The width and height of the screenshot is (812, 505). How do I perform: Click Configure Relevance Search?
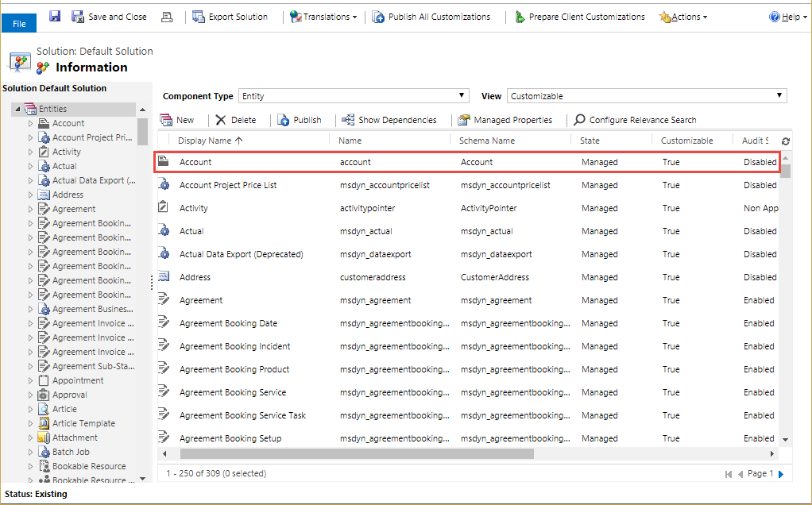[x=634, y=120]
